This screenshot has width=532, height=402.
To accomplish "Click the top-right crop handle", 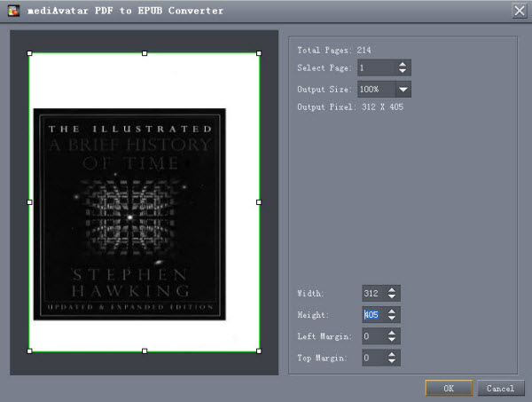I will click(259, 53).
